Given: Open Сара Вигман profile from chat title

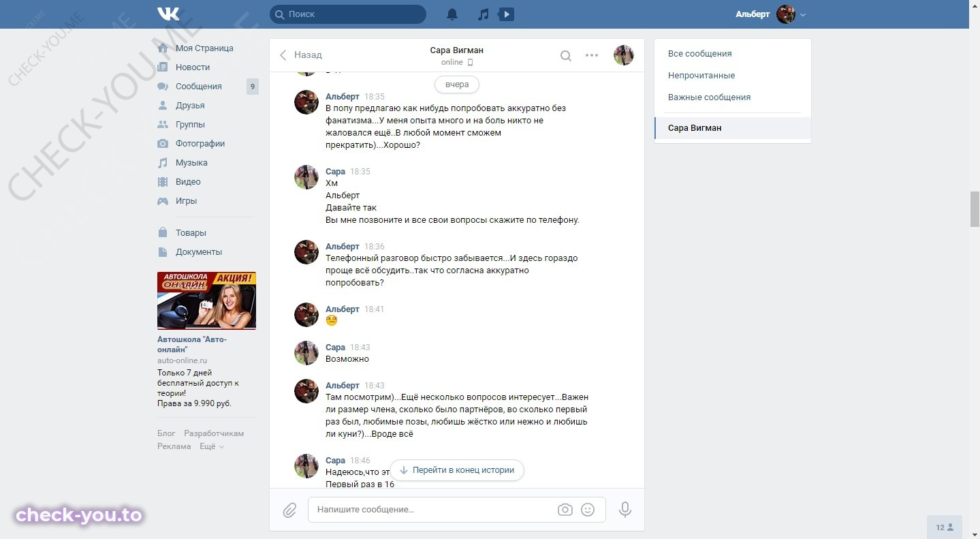Looking at the screenshot, I should coord(457,50).
